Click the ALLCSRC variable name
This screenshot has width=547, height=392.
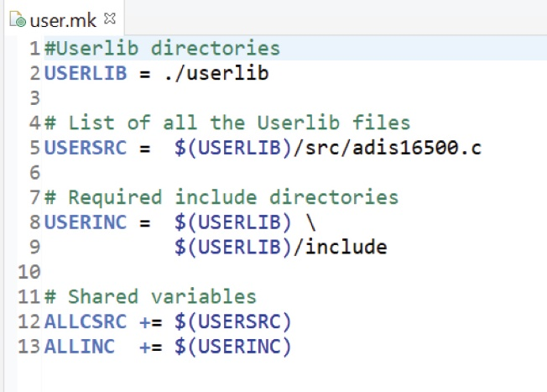(86, 321)
